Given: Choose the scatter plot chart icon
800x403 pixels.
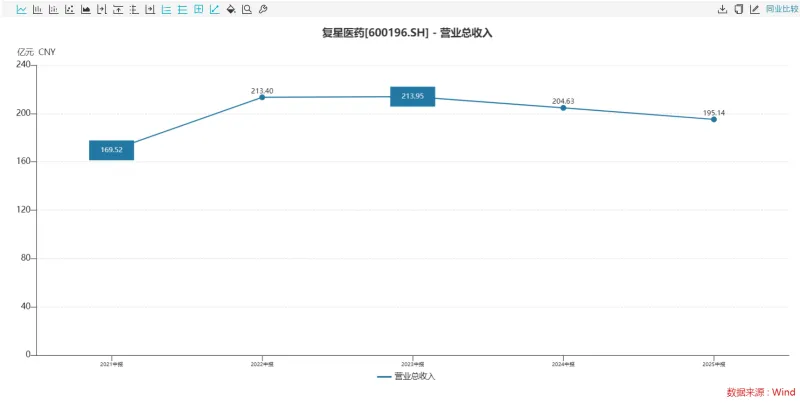Looking at the screenshot, I should click(x=69, y=9).
